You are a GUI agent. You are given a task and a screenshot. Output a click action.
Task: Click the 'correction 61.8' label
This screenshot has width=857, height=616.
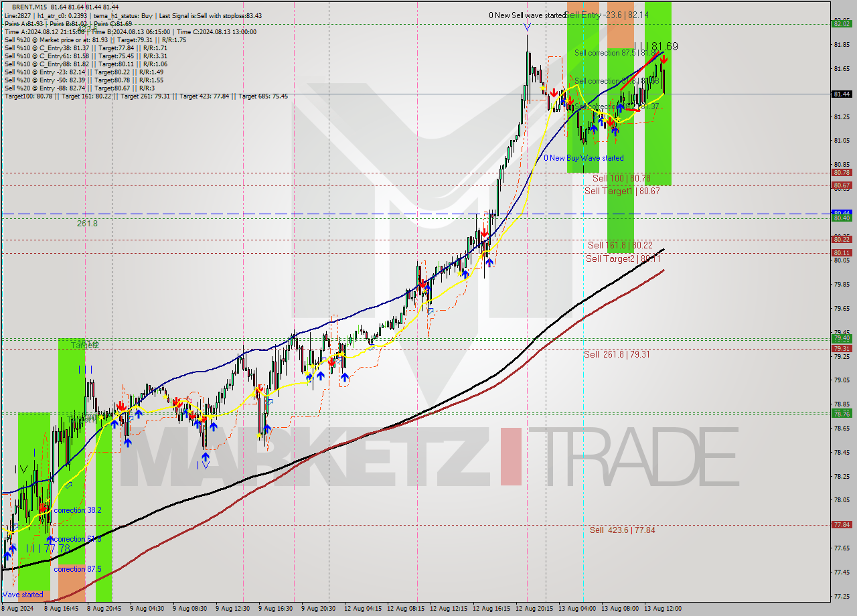(78, 539)
